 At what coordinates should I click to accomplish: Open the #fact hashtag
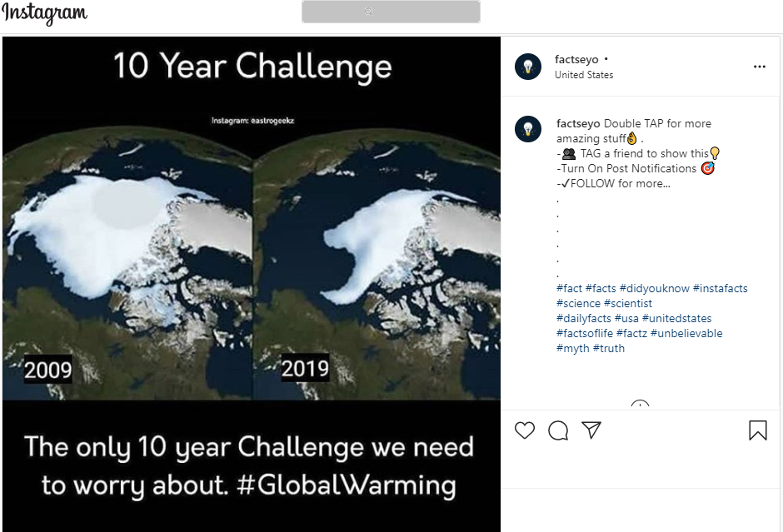569,288
